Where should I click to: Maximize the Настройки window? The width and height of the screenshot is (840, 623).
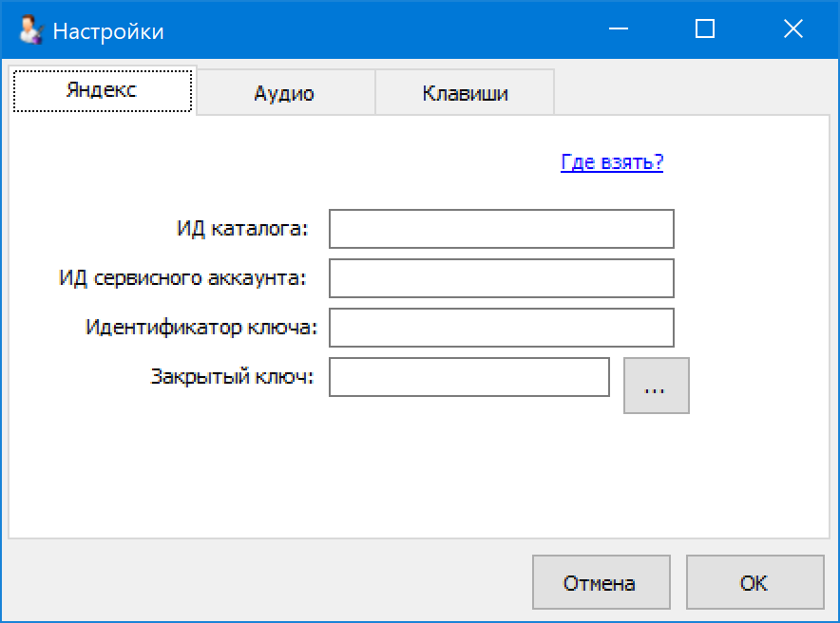coord(705,29)
